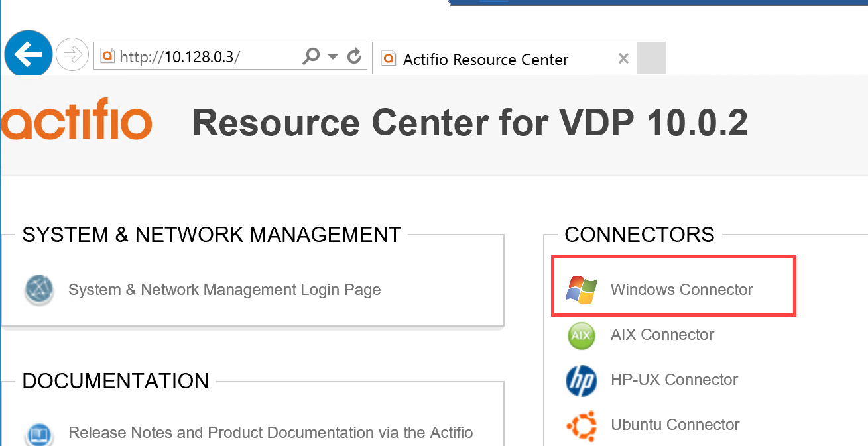Click the SYSTEM & NETWORK MANAGEMENT heading
This screenshot has height=446, width=868.
pyautogui.click(x=212, y=234)
